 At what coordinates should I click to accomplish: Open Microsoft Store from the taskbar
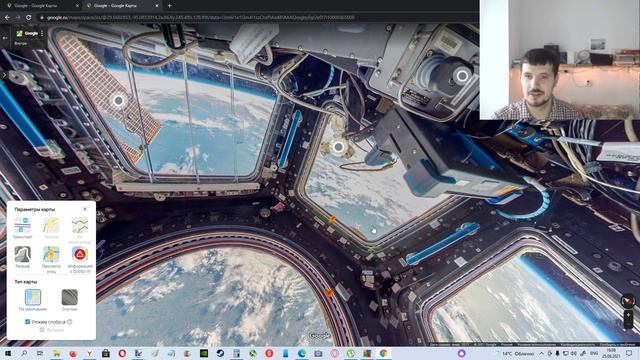(106, 353)
